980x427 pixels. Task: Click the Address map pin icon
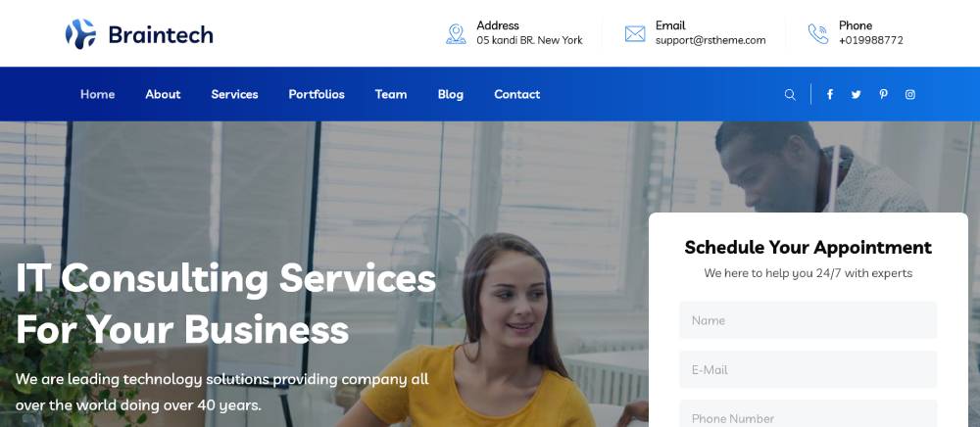[457, 33]
